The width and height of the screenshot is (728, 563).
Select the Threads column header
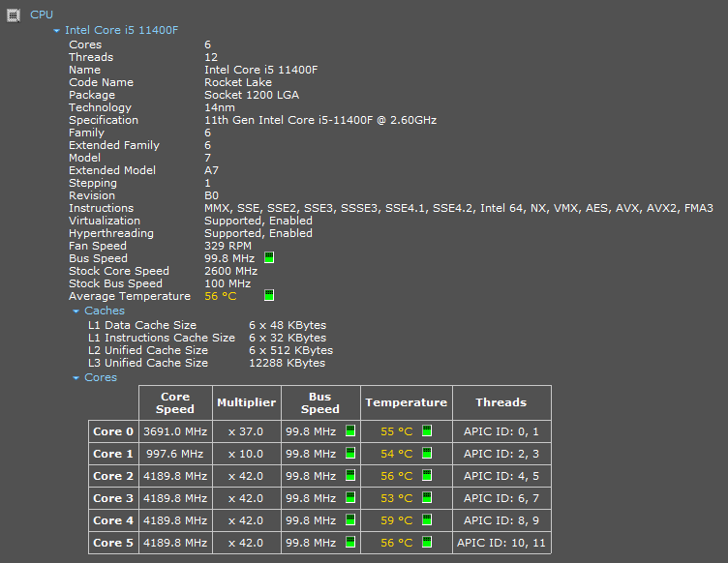click(500, 402)
